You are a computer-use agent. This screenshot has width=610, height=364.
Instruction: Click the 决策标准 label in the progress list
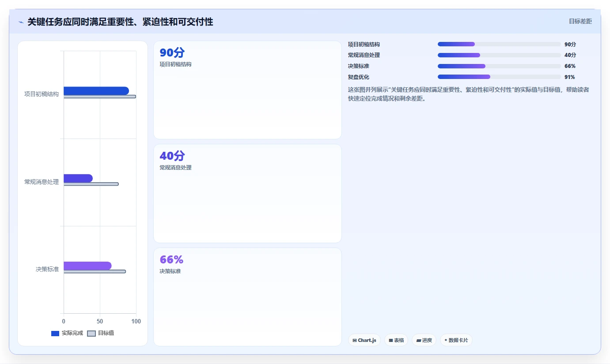[x=359, y=66]
